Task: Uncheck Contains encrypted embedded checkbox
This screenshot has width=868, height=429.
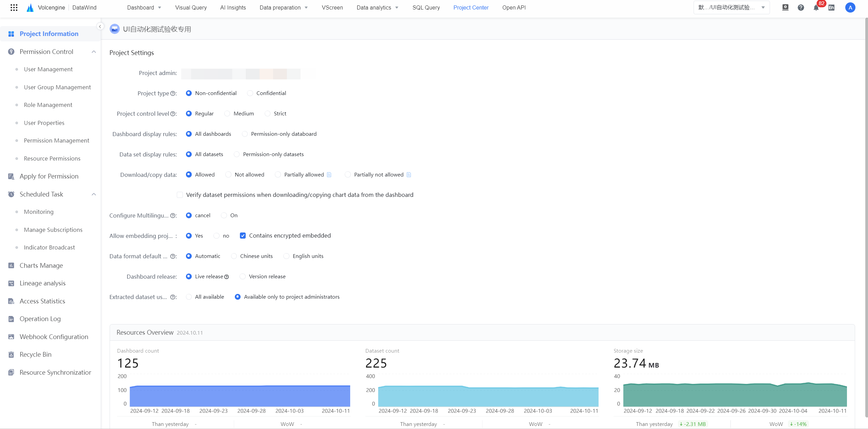Action: coord(243,236)
